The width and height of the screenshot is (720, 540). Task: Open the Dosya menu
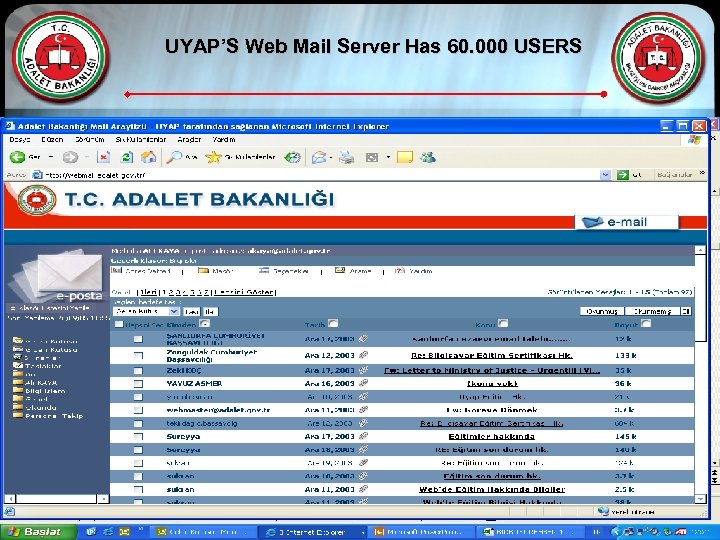tap(20, 140)
